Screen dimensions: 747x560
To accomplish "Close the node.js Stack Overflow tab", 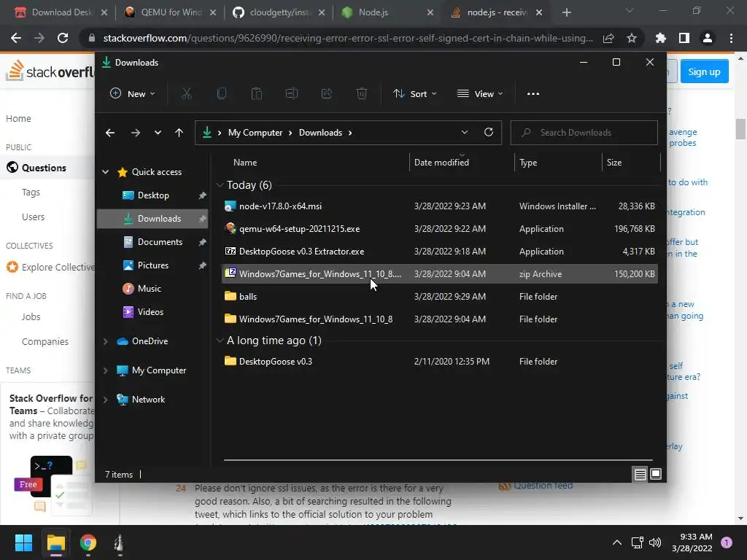I will [x=539, y=12].
